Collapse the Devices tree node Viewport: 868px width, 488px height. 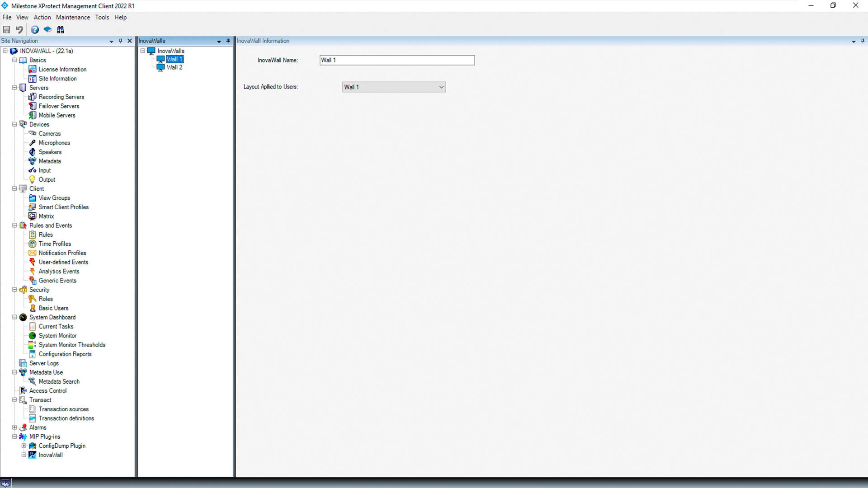14,124
